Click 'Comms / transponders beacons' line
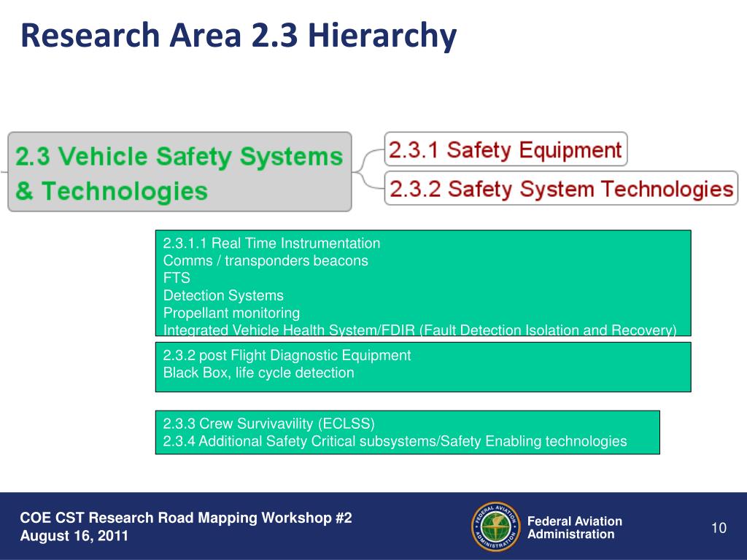The width and height of the screenshot is (747, 560). click(x=266, y=260)
